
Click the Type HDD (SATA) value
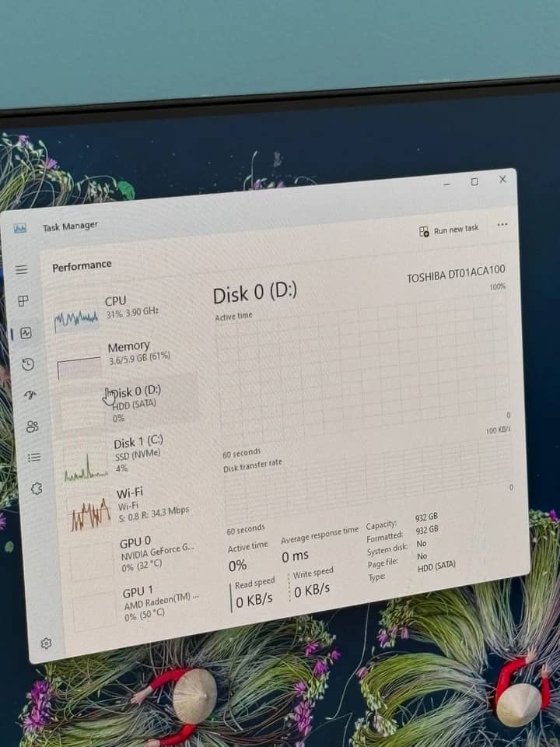coord(436,566)
